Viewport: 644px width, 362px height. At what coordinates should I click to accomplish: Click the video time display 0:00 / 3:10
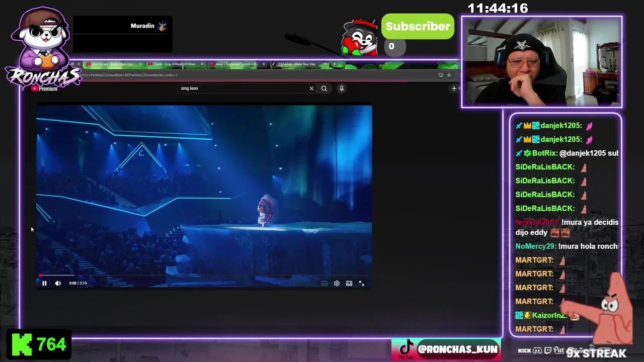click(x=78, y=283)
